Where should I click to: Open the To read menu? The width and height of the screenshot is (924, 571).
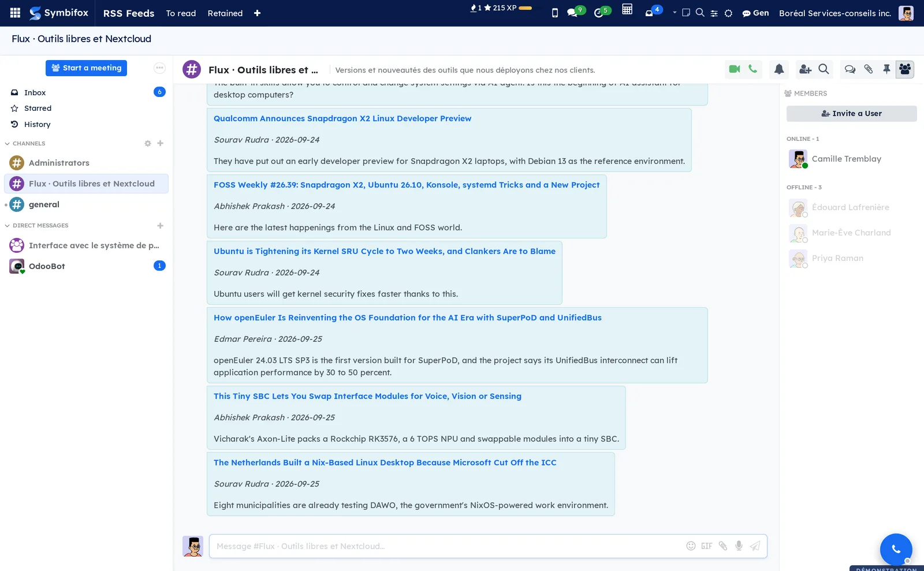(x=181, y=13)
